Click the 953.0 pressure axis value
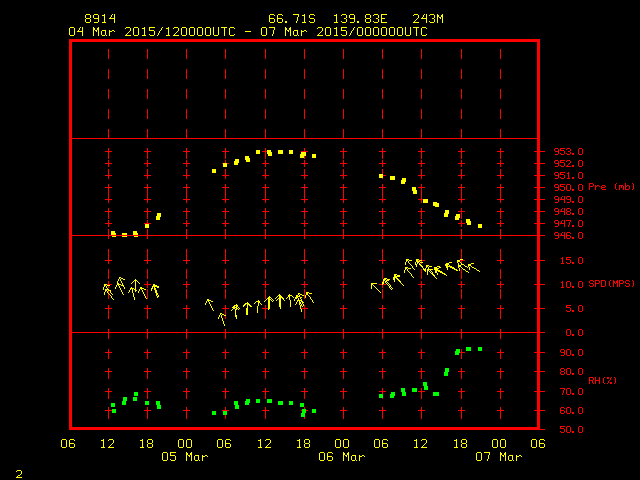 [568, 152]
